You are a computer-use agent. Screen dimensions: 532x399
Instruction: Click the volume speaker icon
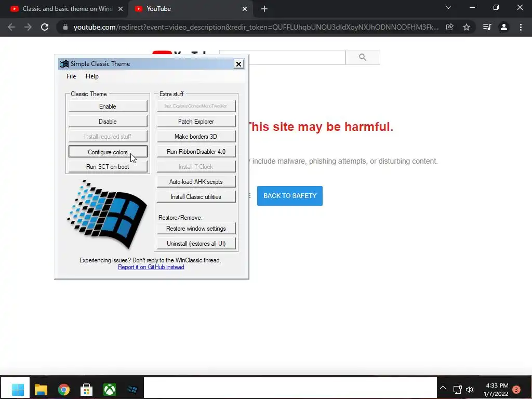click(x=470, y=390)
